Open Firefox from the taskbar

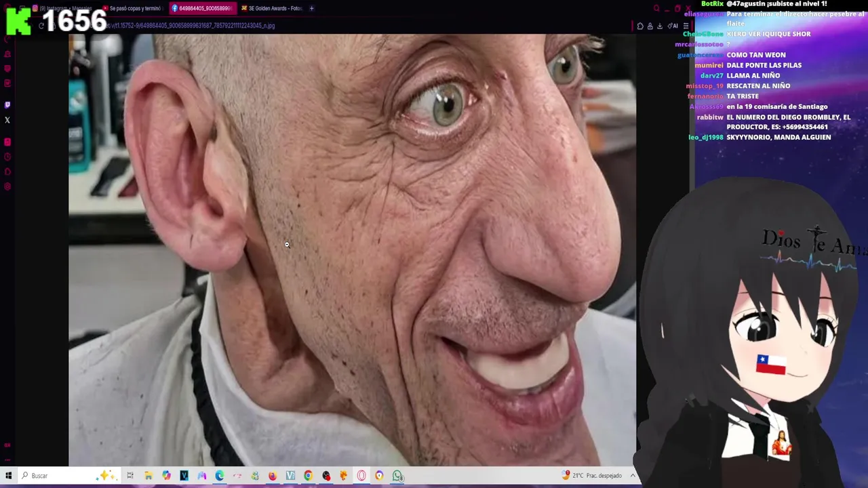(273, 476)
